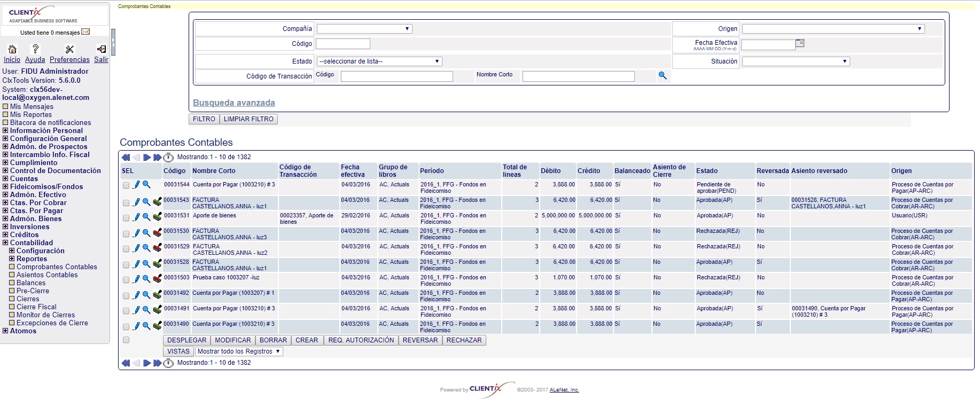The image size is (980, 399).
Task: Select the checkbox for row 00031503
Action: tap(126, 280)
